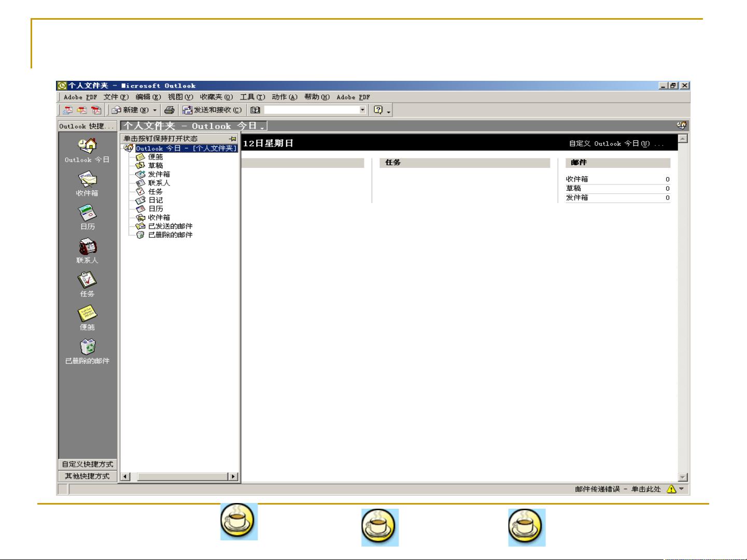The height and width of the screenshot is (560, 747).
Task: Open the 工具(T) menu
Action: [x=252, y=97]
